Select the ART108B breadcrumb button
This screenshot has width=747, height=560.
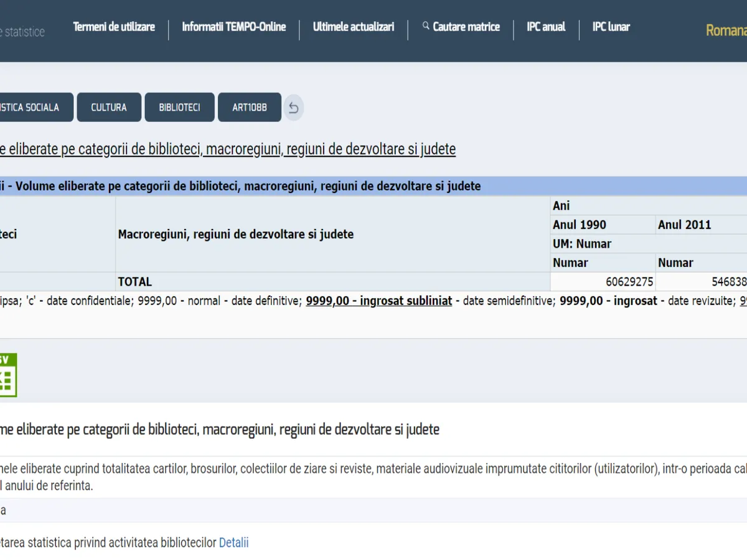pos(250,108)
